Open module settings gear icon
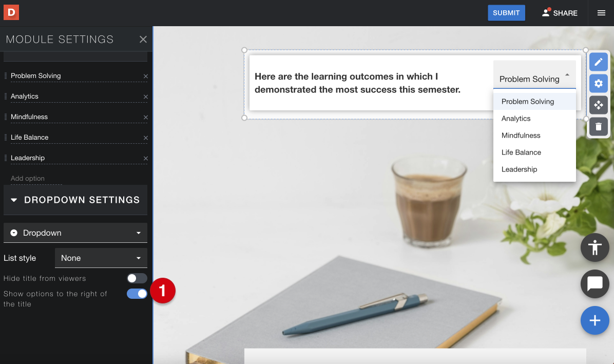Viewport: 614px width, 364px height. click(598, 83)
